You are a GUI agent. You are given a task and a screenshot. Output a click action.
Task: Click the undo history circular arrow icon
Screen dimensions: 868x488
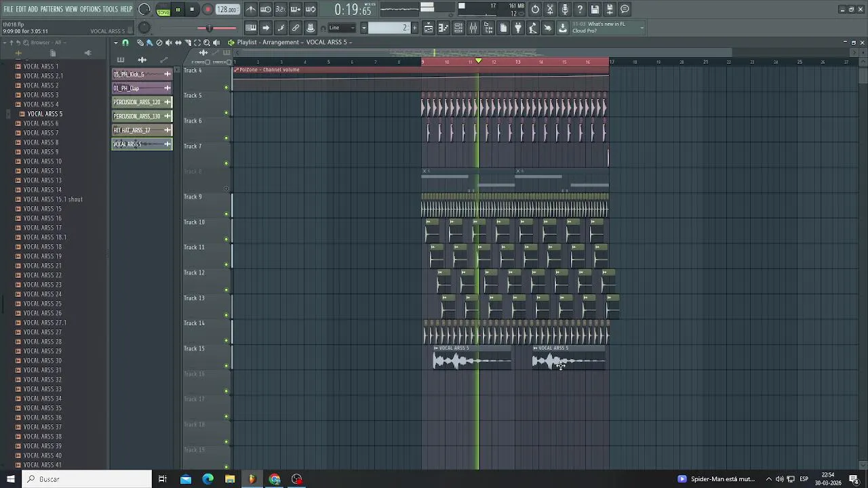pos(535,9)
